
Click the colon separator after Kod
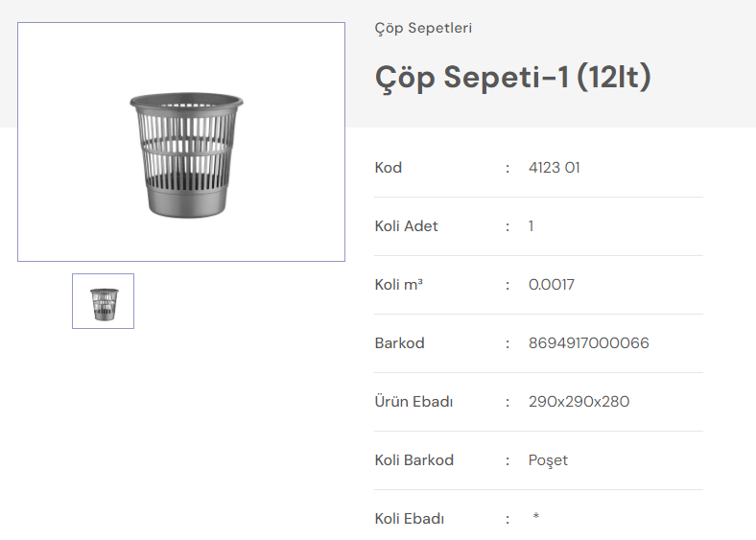tap(508, 168)
